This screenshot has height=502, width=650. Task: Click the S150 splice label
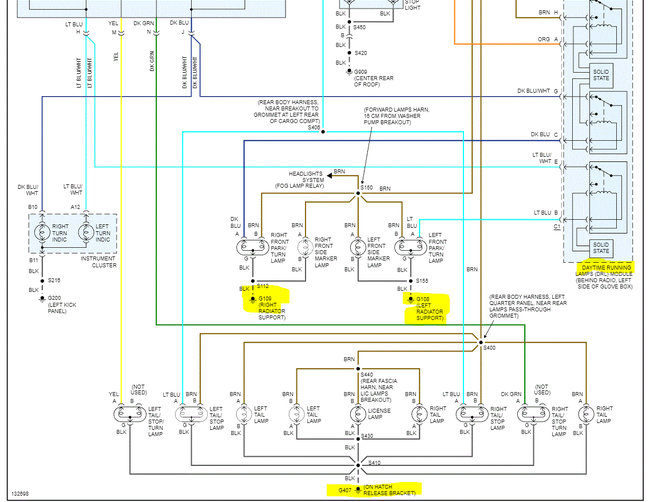tap(366, 187)
